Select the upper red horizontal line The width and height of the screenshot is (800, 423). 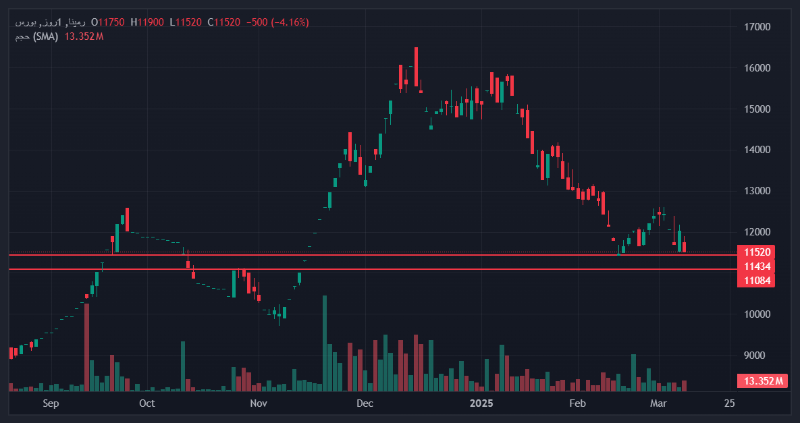(x=372, y=255)
